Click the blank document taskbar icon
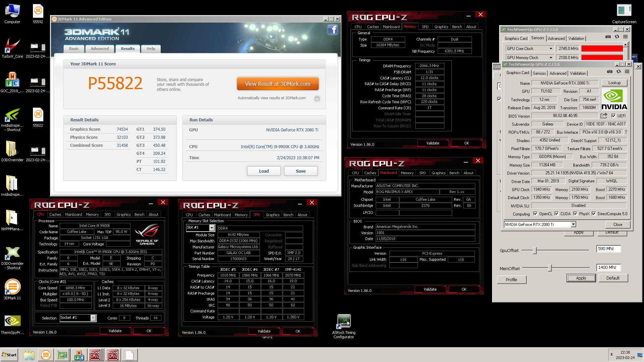Screen dimensions: 644x362 pos(130,355)
